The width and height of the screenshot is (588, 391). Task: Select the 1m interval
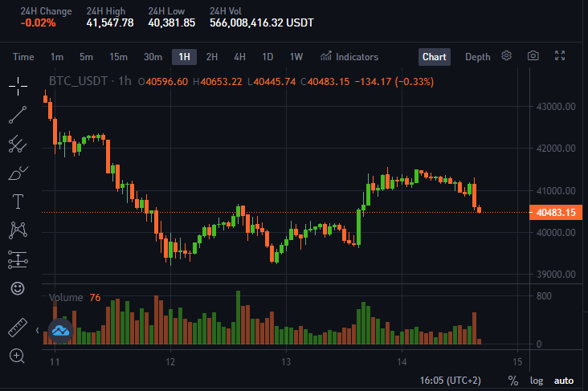coord(57,57)
